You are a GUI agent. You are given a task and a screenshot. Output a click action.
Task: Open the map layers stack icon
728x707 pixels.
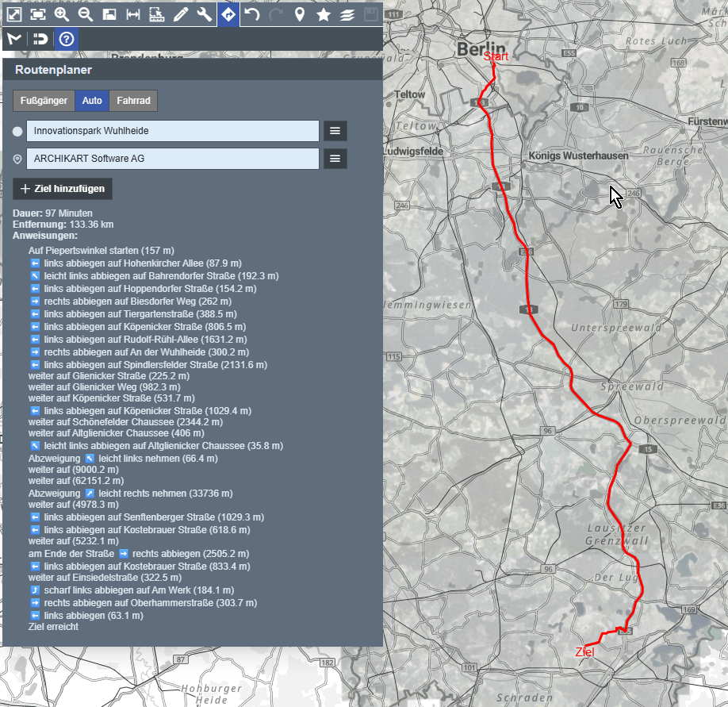click(x=347, y=14)
